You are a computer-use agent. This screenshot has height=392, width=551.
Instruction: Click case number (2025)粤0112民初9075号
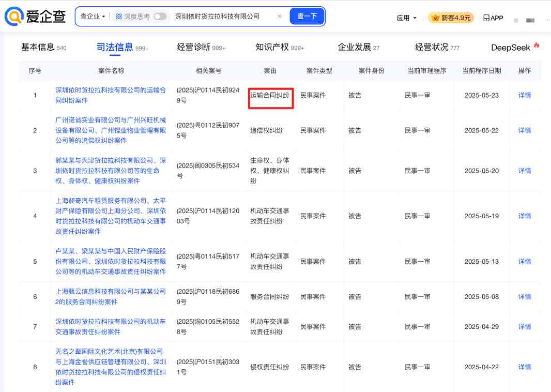click(x=208, y=130)
